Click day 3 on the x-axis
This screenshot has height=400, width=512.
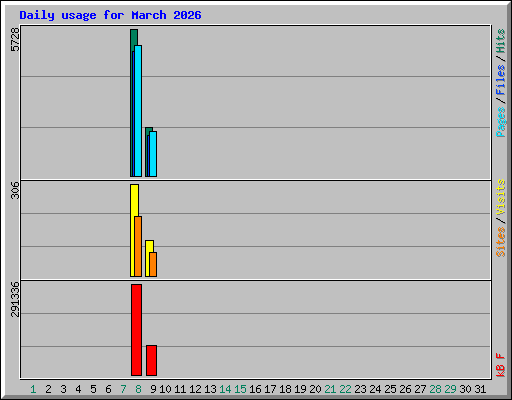[x=63, y=389]
